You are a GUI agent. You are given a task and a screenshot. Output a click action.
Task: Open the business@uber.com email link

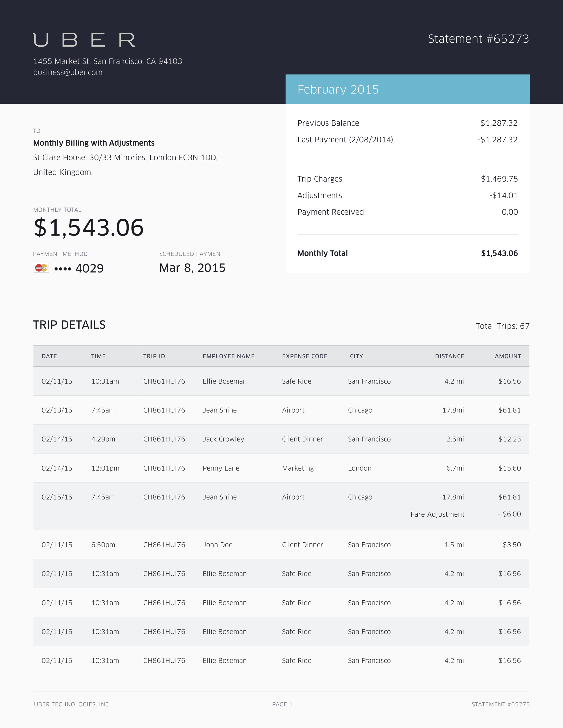(x=68, y=72)
